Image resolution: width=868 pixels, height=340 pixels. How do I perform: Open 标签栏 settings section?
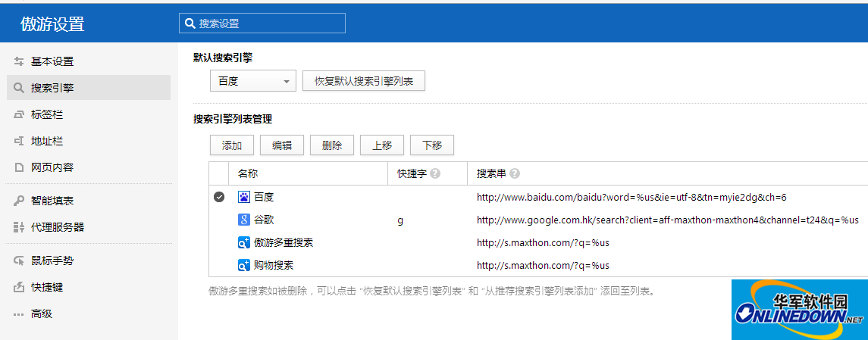[88, 114]
